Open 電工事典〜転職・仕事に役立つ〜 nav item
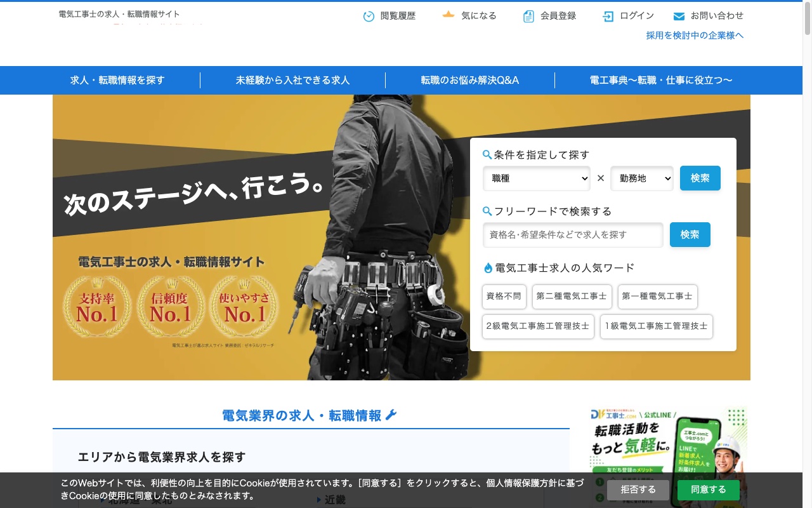The image size is (812, 508). 661,80
